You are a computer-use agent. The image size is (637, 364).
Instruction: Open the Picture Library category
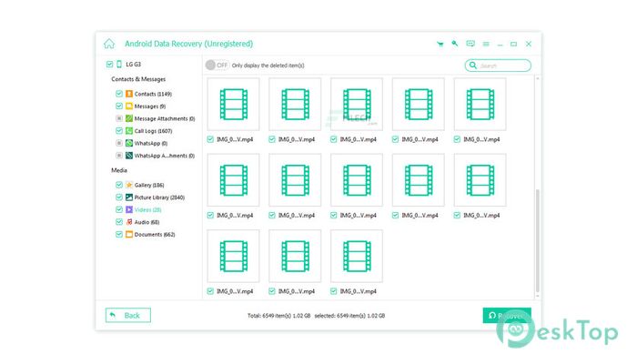159,197
